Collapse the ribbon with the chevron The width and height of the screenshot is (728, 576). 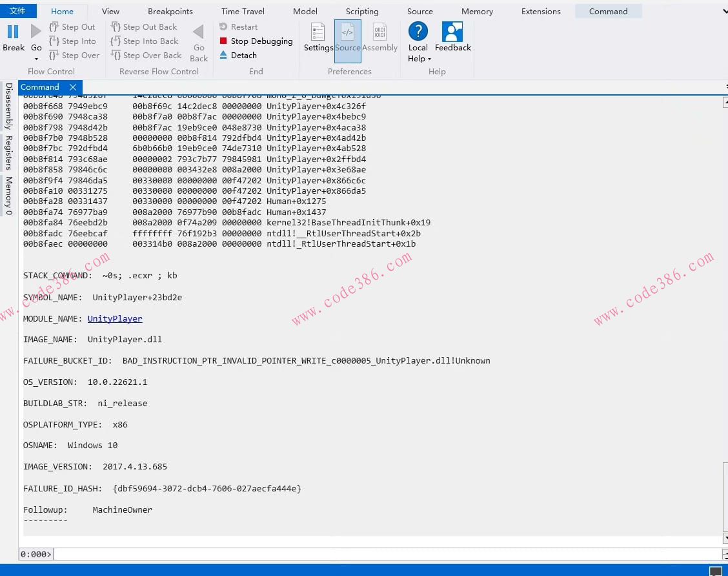click(x=725, y=11)
